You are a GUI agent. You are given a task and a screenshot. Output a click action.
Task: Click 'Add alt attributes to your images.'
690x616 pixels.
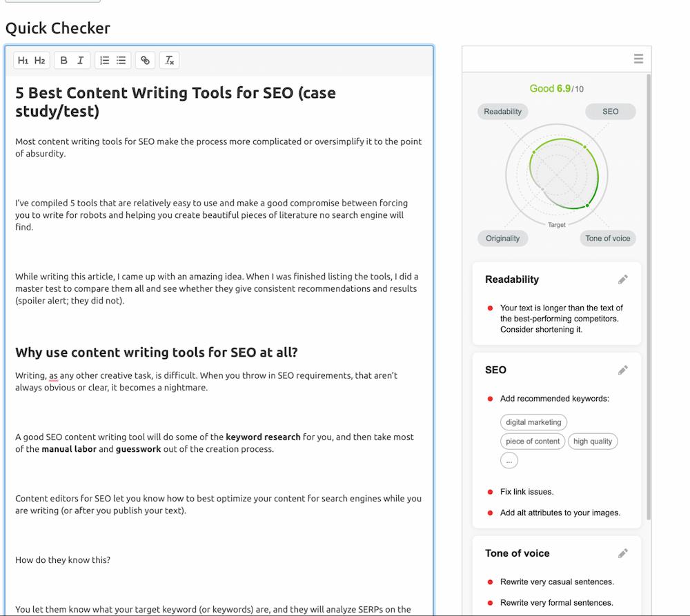(x=560, y=513)
